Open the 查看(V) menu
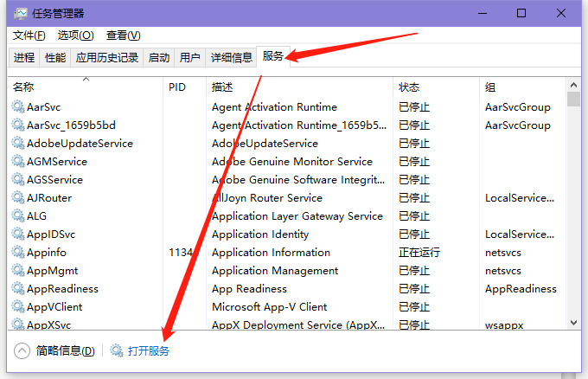The width and height of the screenshot is (588, 379). pos(123,35)
